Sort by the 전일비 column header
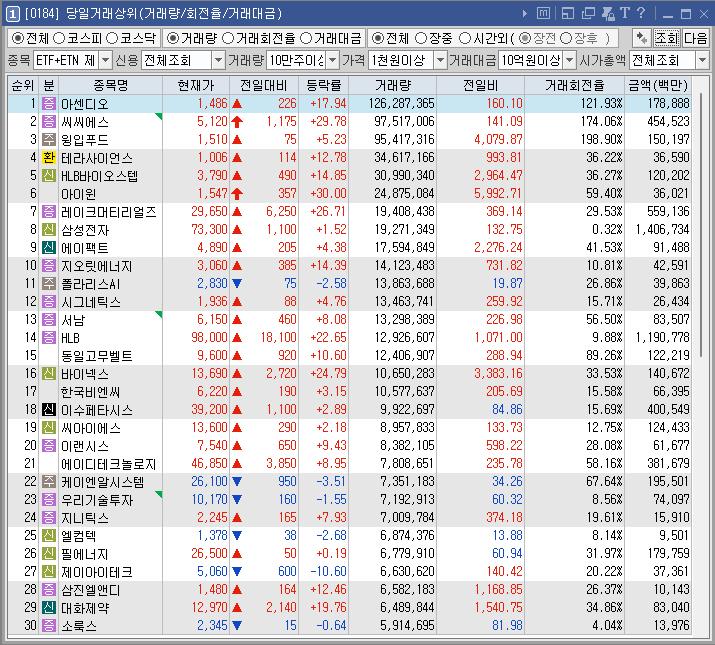The width and height of the screenshot is (715, 645). point(480,85)
